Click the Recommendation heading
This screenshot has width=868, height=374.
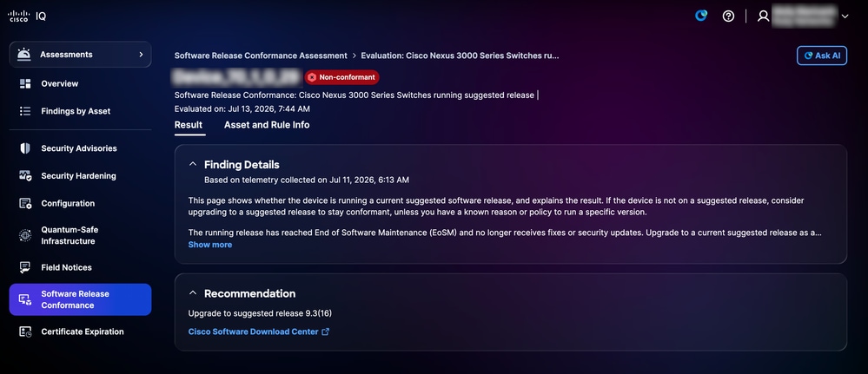tap(249, 293)
